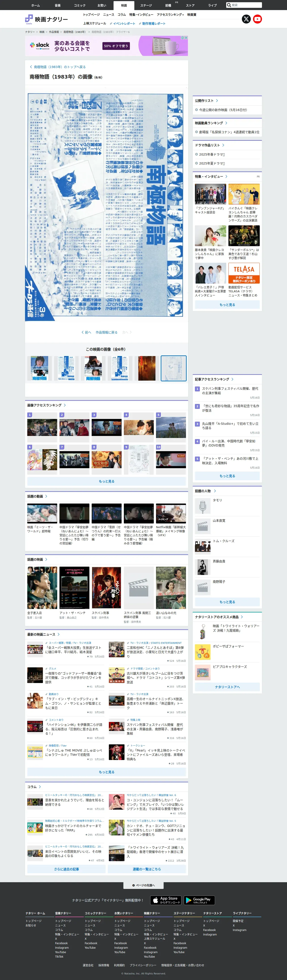Open the 画像アクセスランキング chevron heading
This screenshot has height=980, width=287.
click(x=46, y=405)
